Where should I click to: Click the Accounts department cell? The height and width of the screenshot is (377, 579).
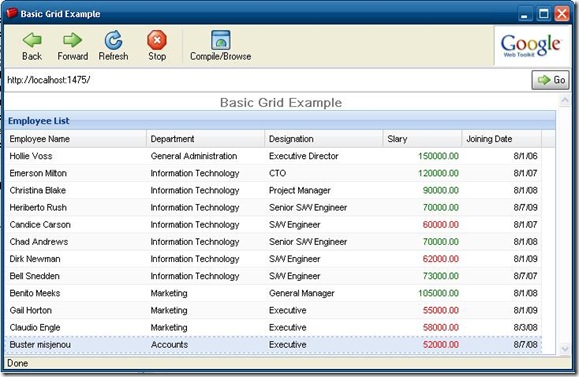169,345
